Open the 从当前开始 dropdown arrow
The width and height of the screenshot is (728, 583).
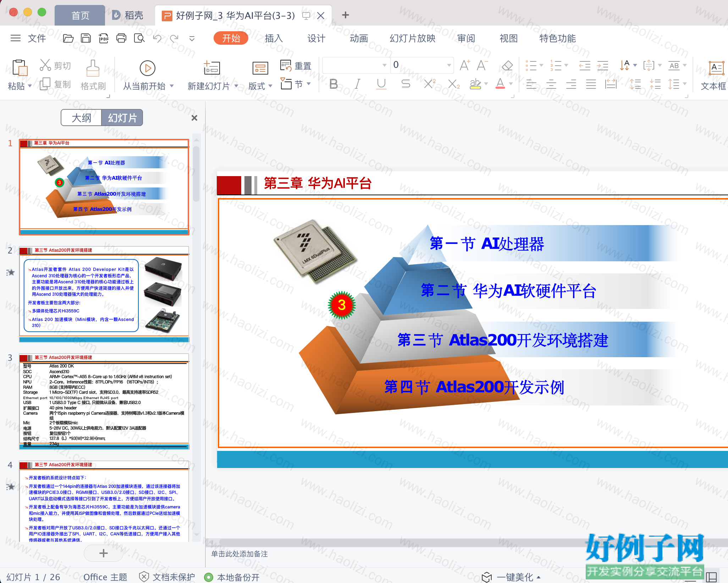pyautogui.click(x=172, y=86)
